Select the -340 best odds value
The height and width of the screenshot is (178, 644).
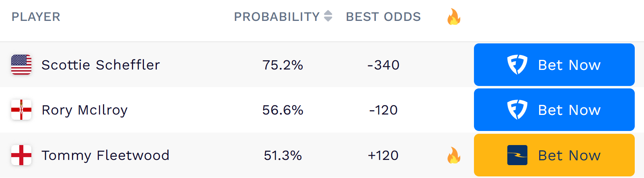(383, 65)
